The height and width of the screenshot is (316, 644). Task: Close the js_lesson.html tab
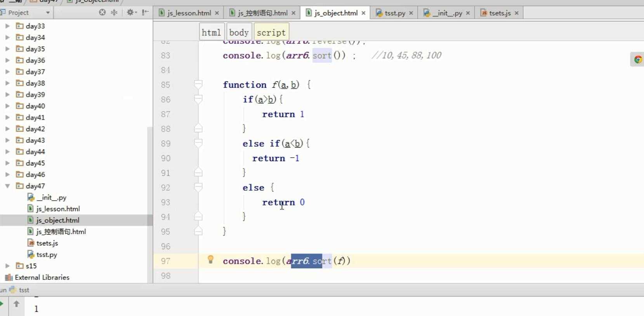click(x=217, y=13)
